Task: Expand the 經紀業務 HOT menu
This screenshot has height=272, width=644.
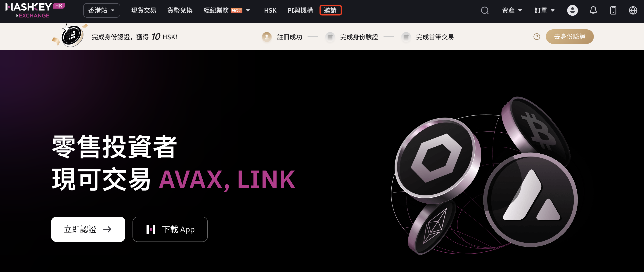Action: click(x=227, y=10)
